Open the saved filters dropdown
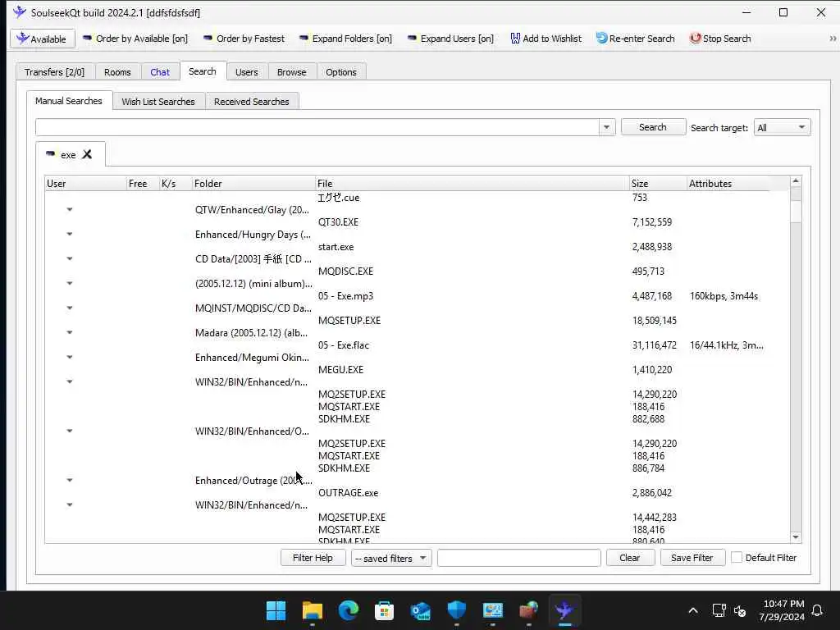This screenshot has width=840, height=630. (x=391, y=558)
